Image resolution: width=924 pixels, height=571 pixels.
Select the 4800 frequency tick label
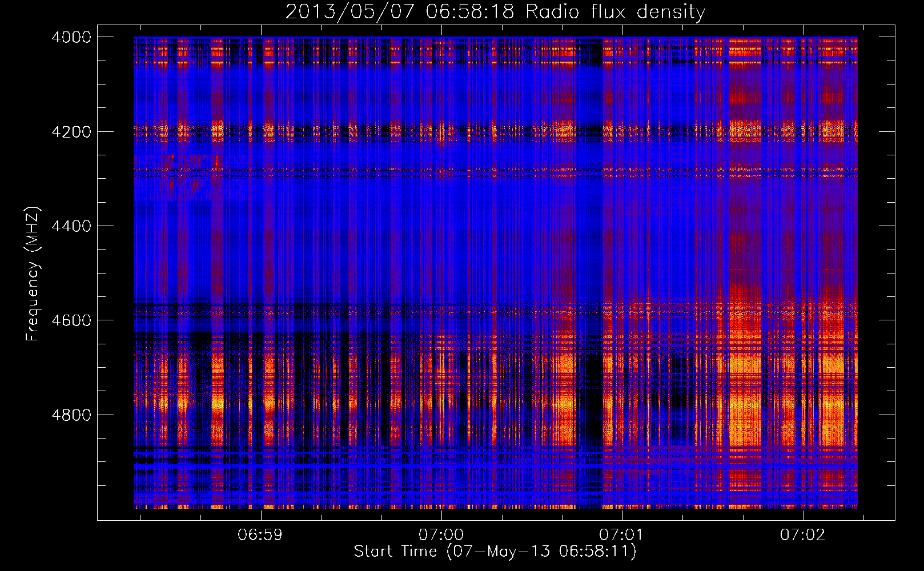pos(71,415)
